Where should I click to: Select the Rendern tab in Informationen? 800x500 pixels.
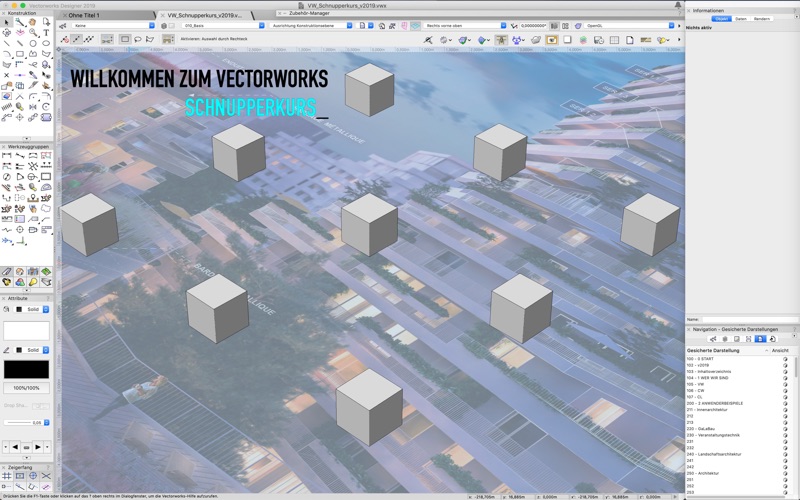click(762, 19)
